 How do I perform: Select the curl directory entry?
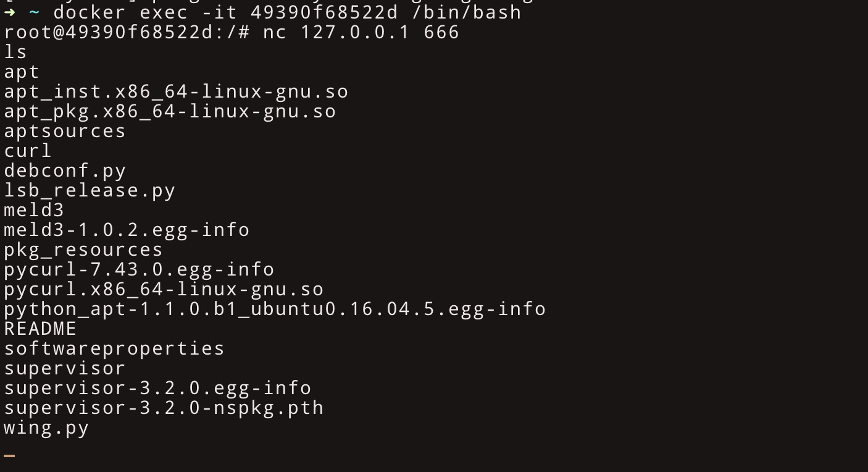pyautogui.click(x=28, y=151)
